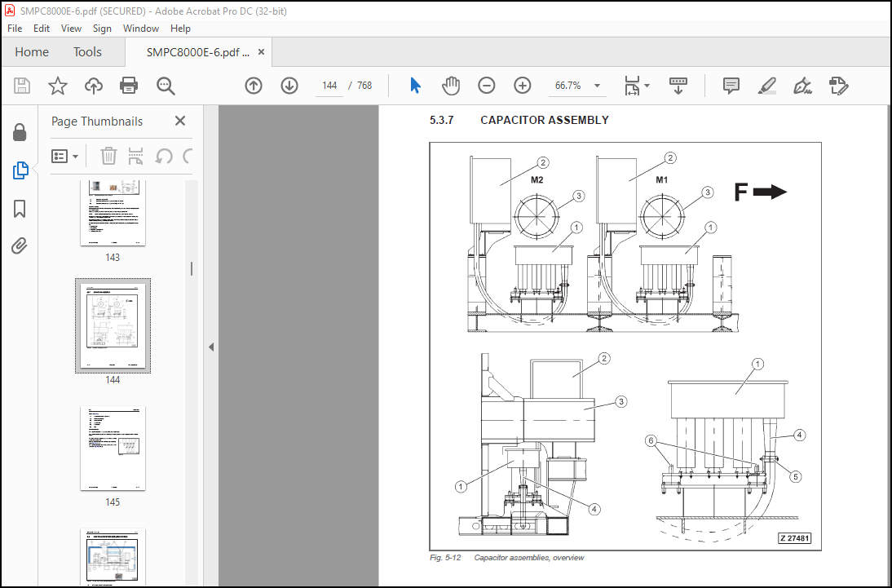Click the page number field showing 144

[x=329, y=86]
